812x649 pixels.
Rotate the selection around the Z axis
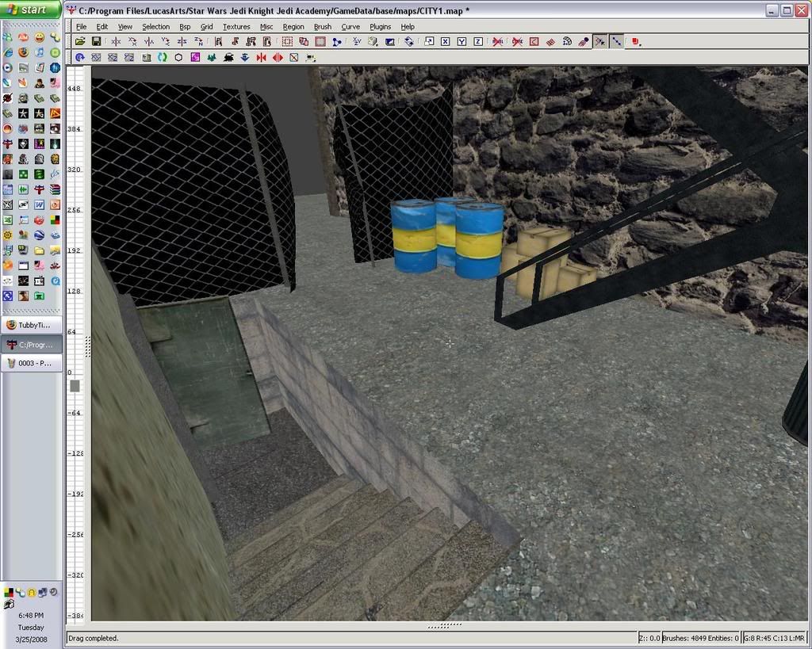[x=199, y=41]
